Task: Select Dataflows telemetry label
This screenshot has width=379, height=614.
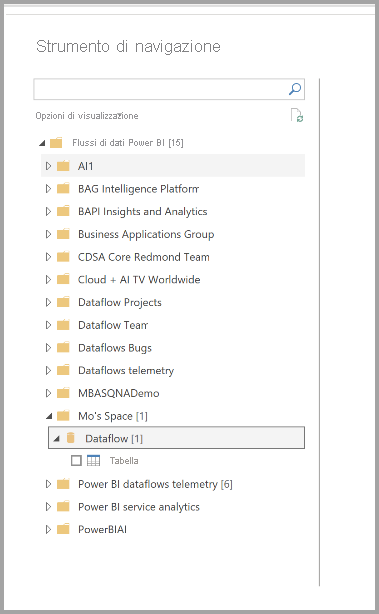Action: pos(126,371)
